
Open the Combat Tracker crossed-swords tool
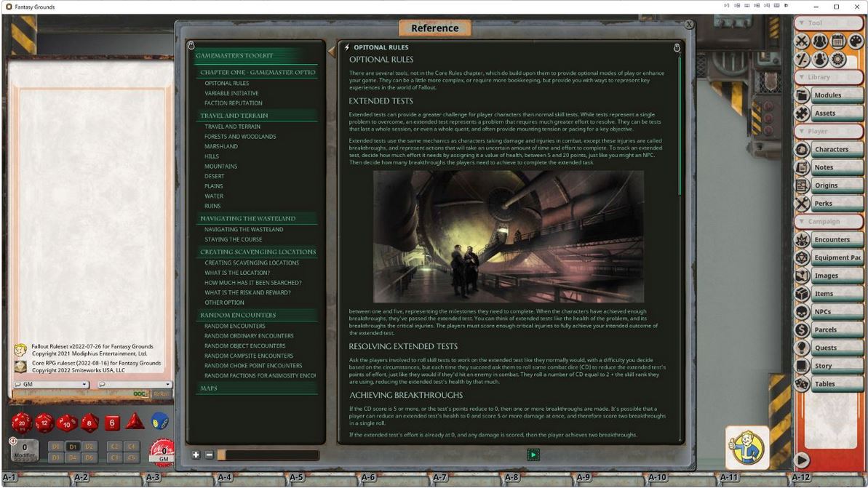803,40
